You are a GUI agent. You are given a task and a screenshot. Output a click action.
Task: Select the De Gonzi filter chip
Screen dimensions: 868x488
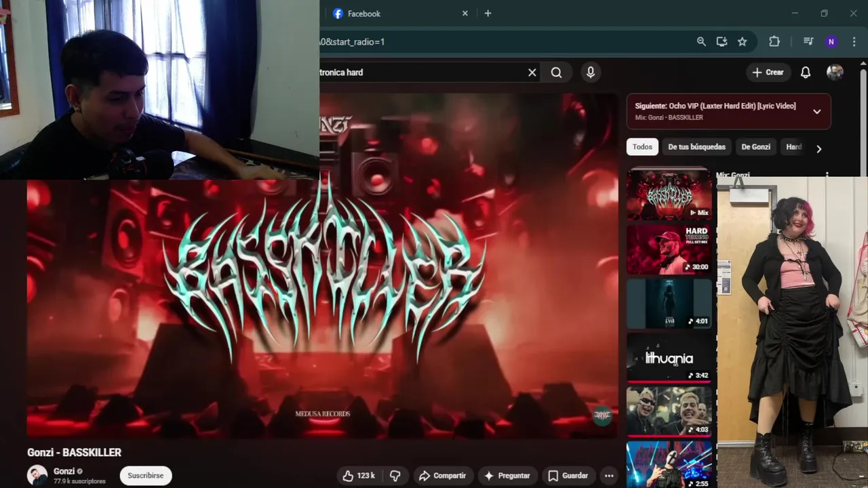[755, 147]
